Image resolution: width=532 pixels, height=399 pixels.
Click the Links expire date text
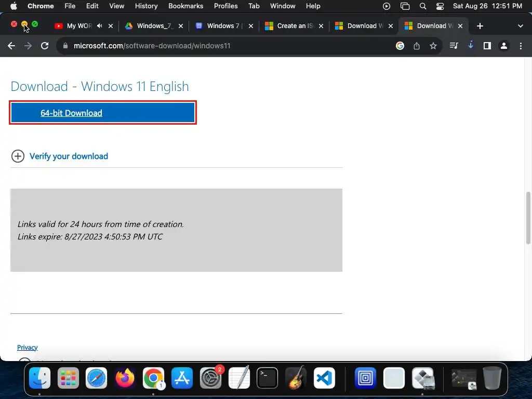[90, 236]
